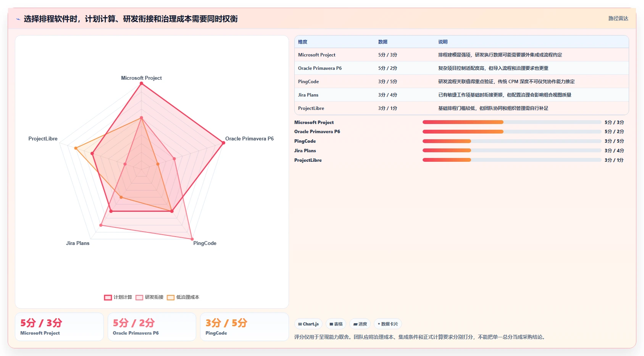Click 低治理成本 data point on Jira Plans axis
The height and width of the screenshot is (356, 644).
(x=121, y=197)
